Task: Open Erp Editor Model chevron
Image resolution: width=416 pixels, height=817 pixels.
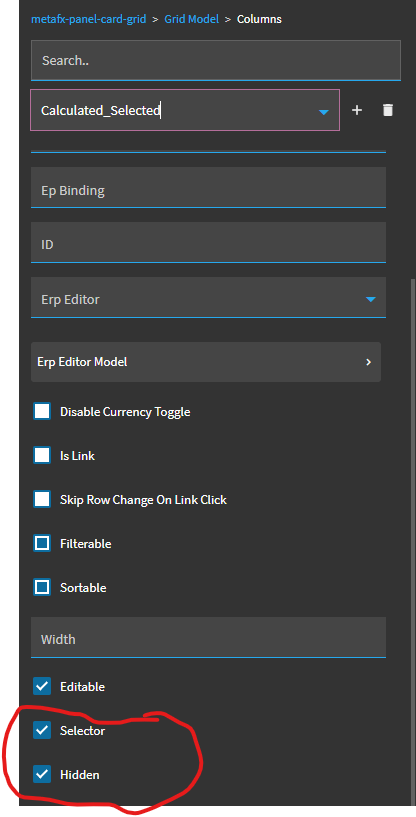Action: click(x=369, y=362)
